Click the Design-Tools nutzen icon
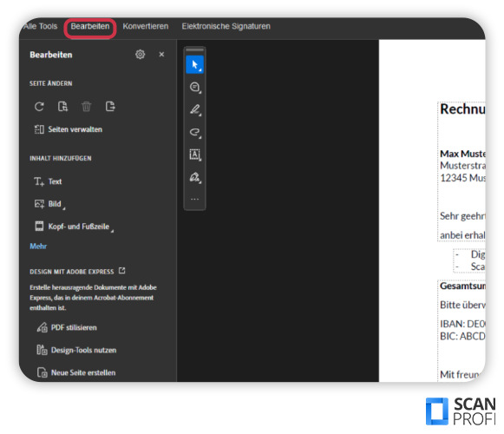This screenshot has height=434, width=504. (x=43, y=350)
